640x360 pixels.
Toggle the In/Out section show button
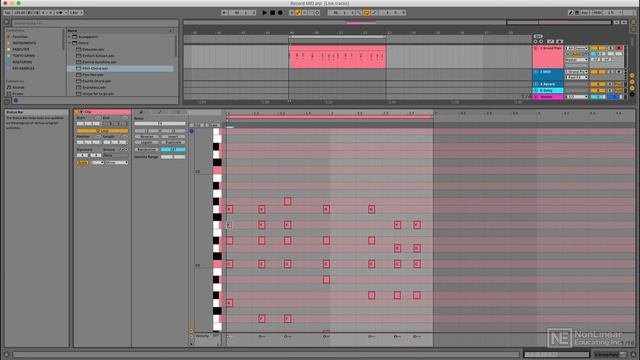[x=632, y=76]
